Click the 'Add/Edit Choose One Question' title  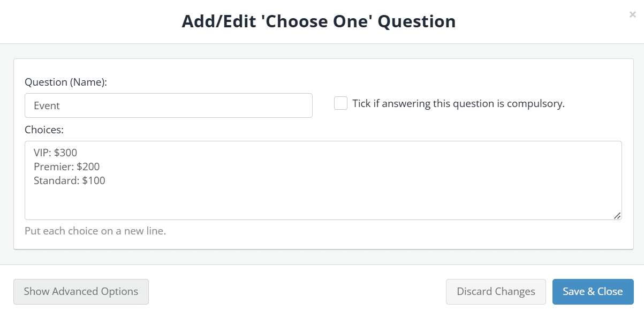(x=319, y=21)
